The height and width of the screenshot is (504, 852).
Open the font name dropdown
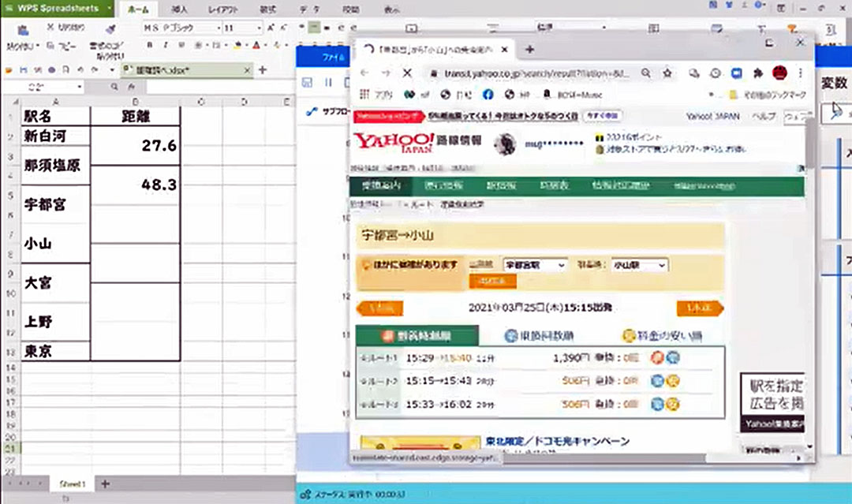[x=219, y=28]
